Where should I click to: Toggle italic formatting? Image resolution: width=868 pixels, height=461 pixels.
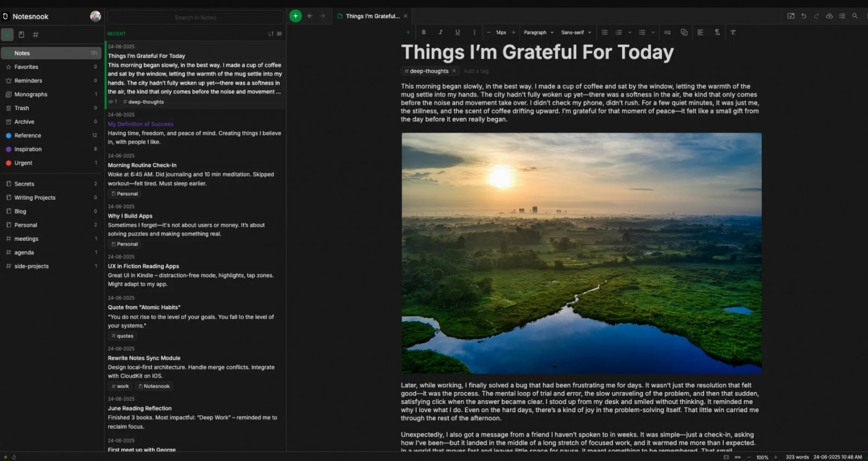[x=441, y=33]
